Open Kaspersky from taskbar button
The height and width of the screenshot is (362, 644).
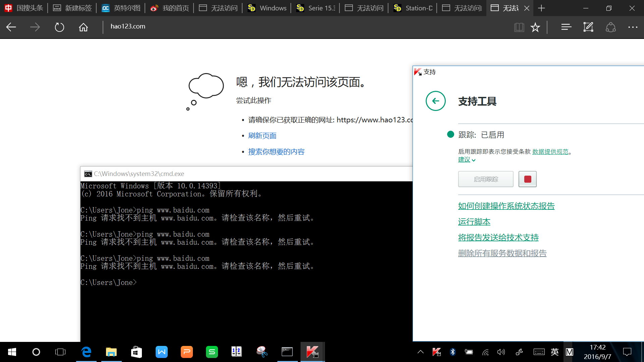coord(312,352)
